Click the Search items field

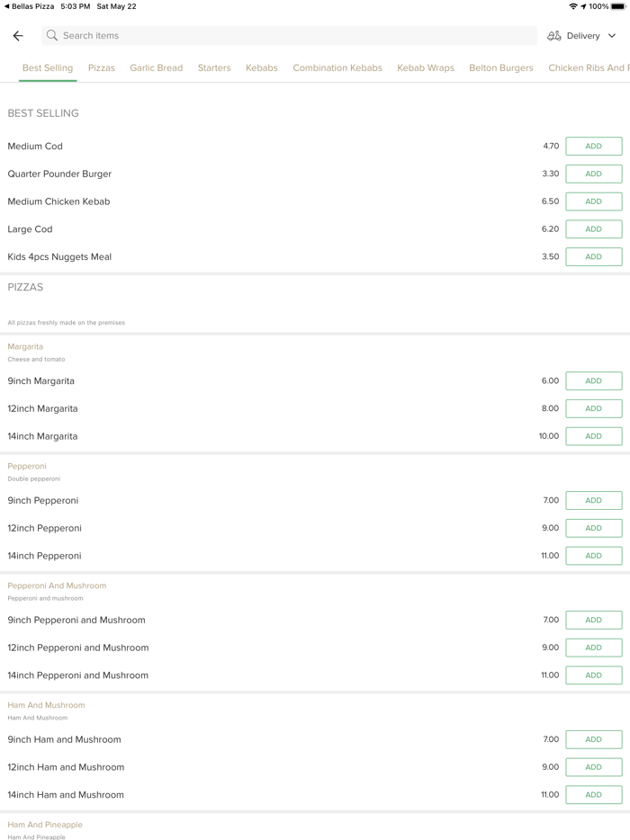[x=288, y=36]
